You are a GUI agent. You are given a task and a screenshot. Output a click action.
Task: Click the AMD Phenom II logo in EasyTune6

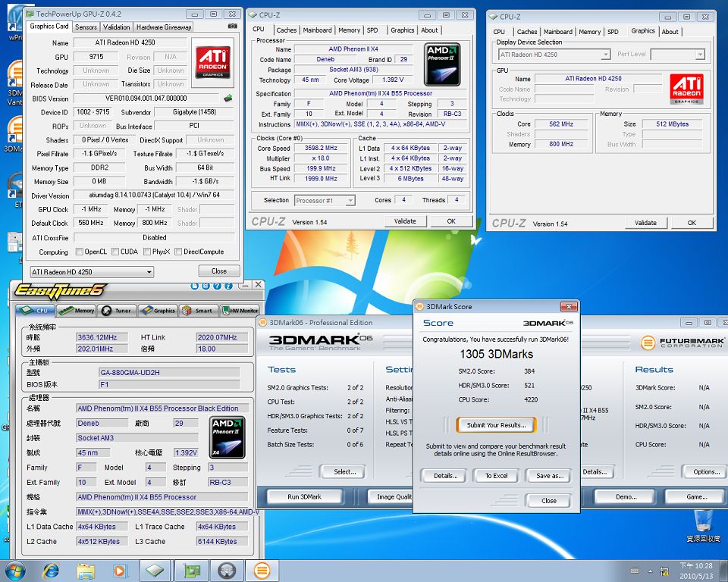coord(227,437)
